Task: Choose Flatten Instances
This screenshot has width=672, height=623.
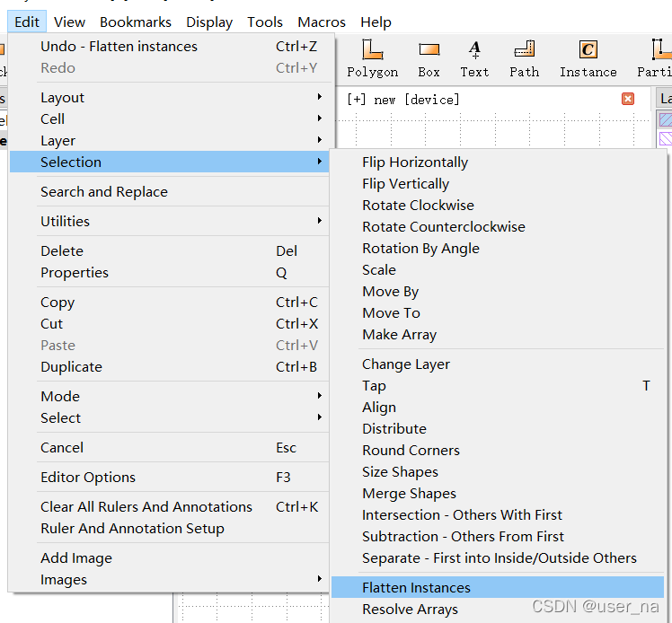Action: 497,587
